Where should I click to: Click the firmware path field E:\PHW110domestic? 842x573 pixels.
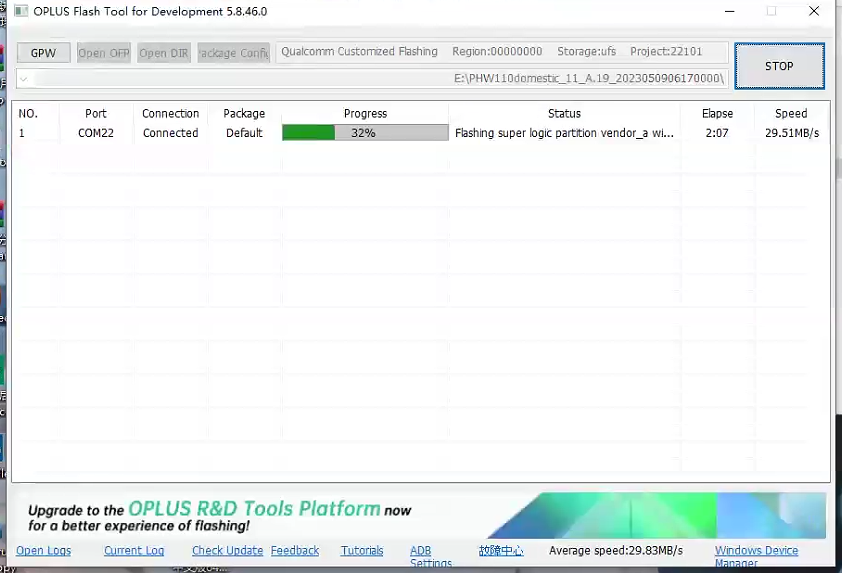pyautogui.click(x=372, y=78)
